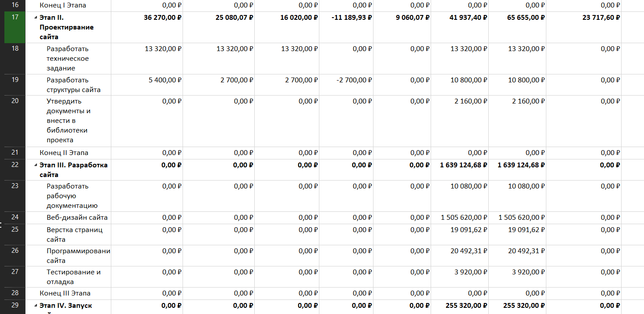Collapse the Этап II. Проектирвание сайта summary task

click(x=35, y=18)
